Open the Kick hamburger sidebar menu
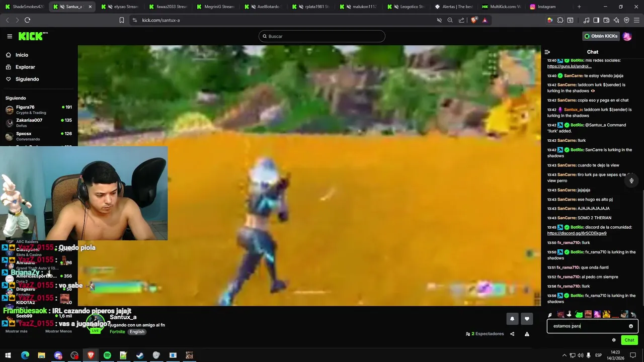Viewport: 644px width, 362px height. point(10,36)
